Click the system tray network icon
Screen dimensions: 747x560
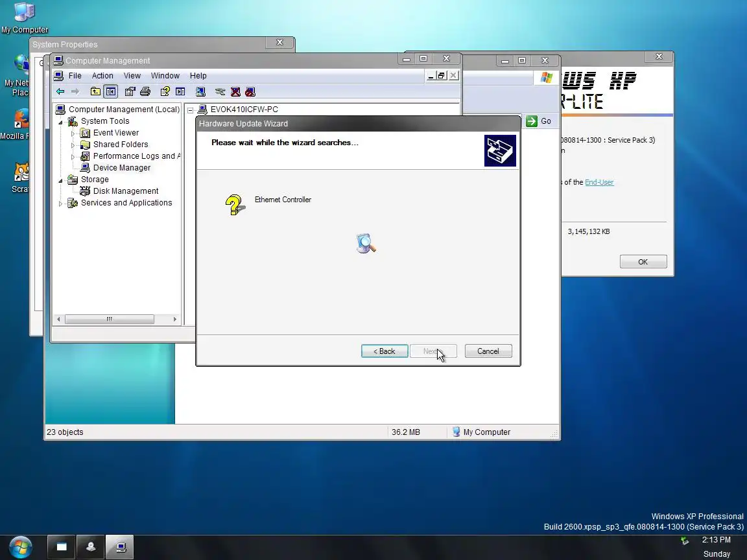click(685, 541)
